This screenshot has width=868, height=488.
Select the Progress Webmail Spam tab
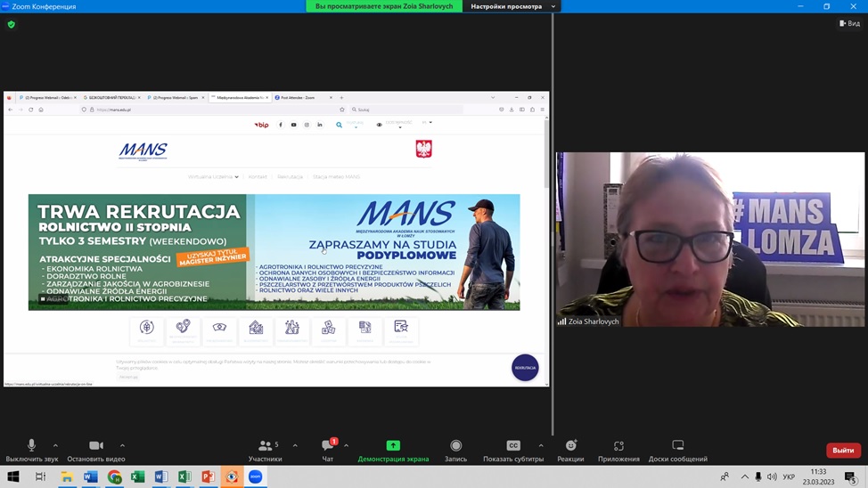point(175,97)
